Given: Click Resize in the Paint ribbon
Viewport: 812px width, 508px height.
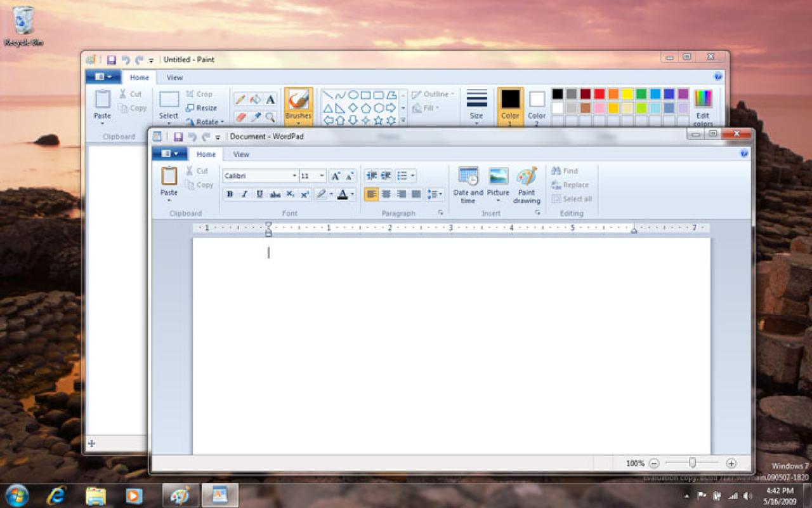Looking at the screenshot, I should pos(201,108).
